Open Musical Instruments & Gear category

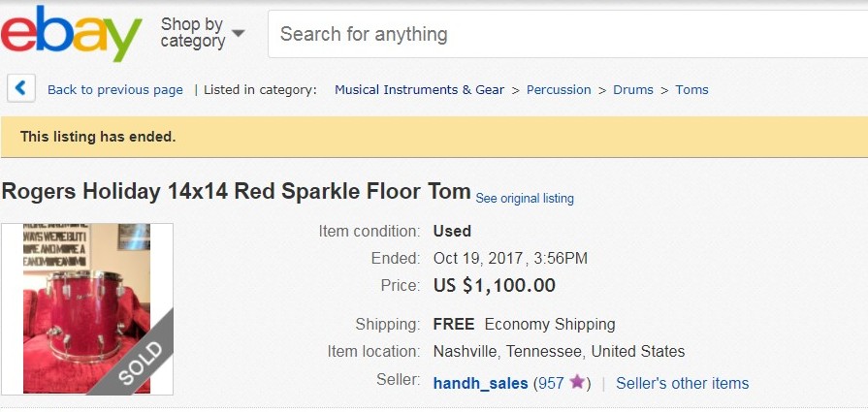[x=420, y=89]
